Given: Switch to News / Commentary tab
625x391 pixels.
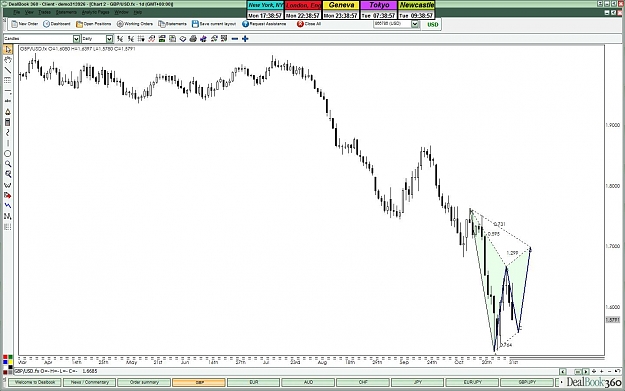Looking at the screenshot, I should point(89,382).
